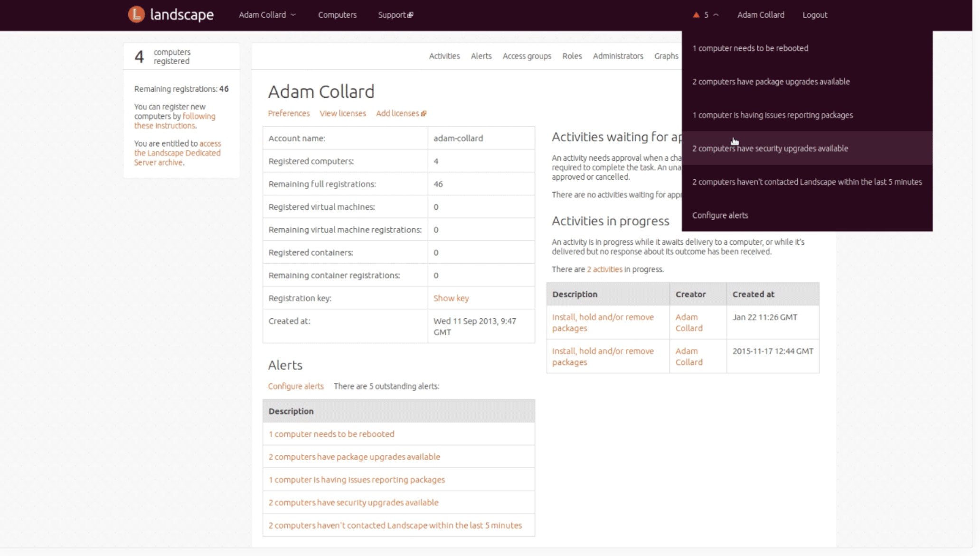Open the Access groups tab
980x556 pixels.
point(527,56)
